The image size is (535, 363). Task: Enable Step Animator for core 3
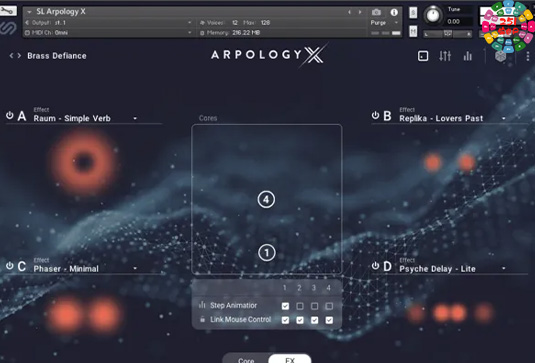(314, 306)
